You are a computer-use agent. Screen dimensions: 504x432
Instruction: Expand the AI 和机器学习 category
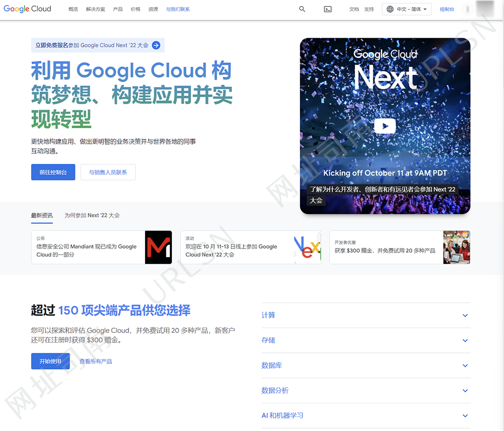coord(365,415)
